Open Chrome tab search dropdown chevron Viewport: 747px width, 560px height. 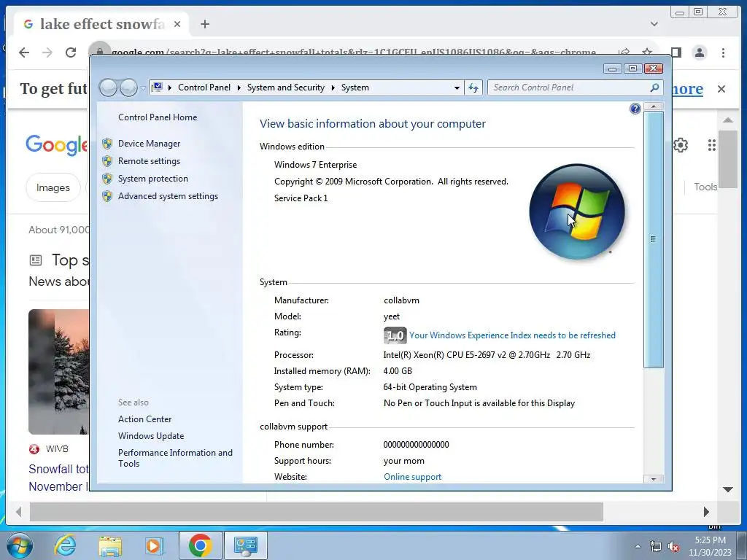(654, 24)
